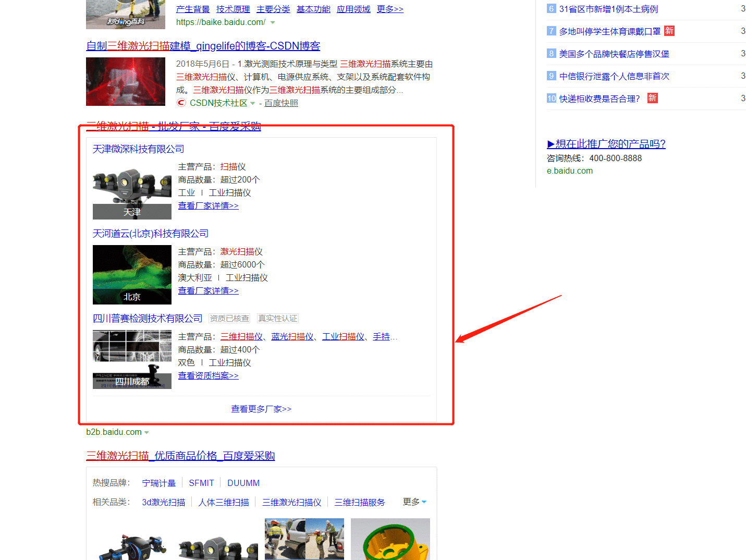Select hot brand DUUMM
Viewport: 746px width, 560px height.
coord(243,483)
